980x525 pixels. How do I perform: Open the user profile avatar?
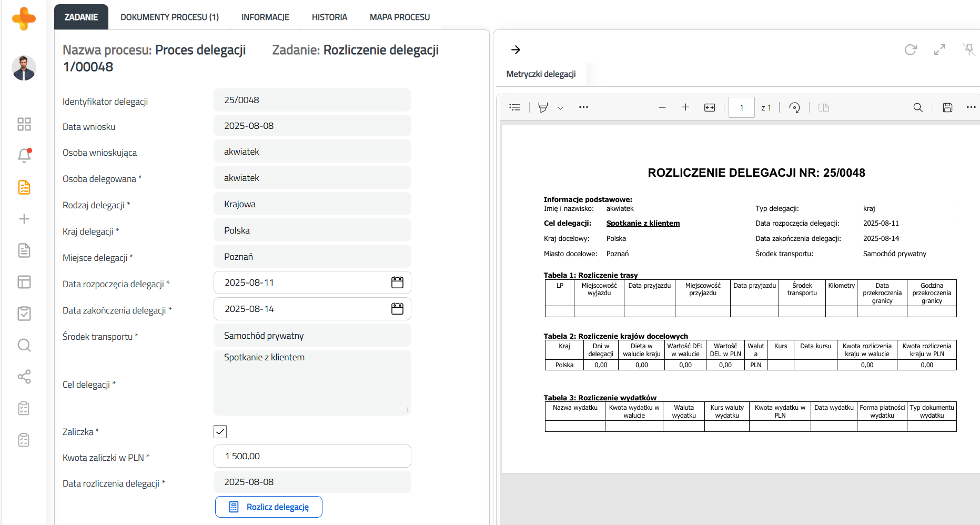pyautogui.click(x=24, y=68)
